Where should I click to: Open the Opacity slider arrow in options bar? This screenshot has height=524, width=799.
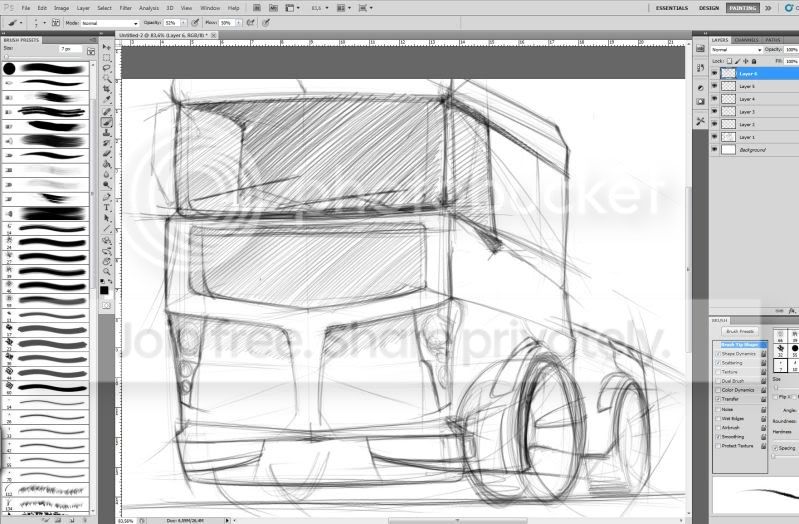click(x=184, y=23)
